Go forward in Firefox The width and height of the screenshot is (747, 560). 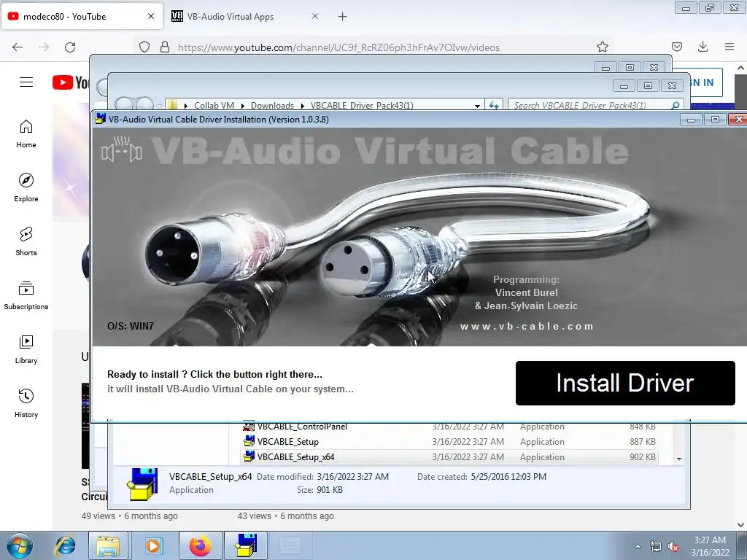(44, 47)
